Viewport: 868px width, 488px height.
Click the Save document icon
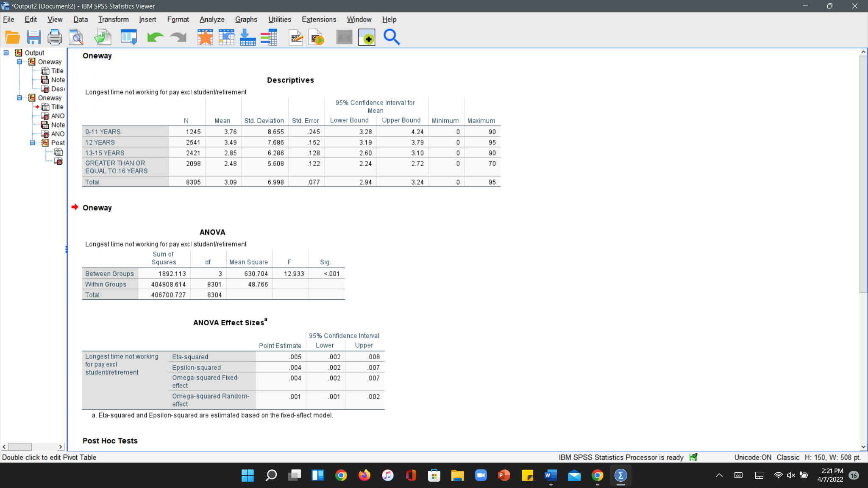[33, 37]
